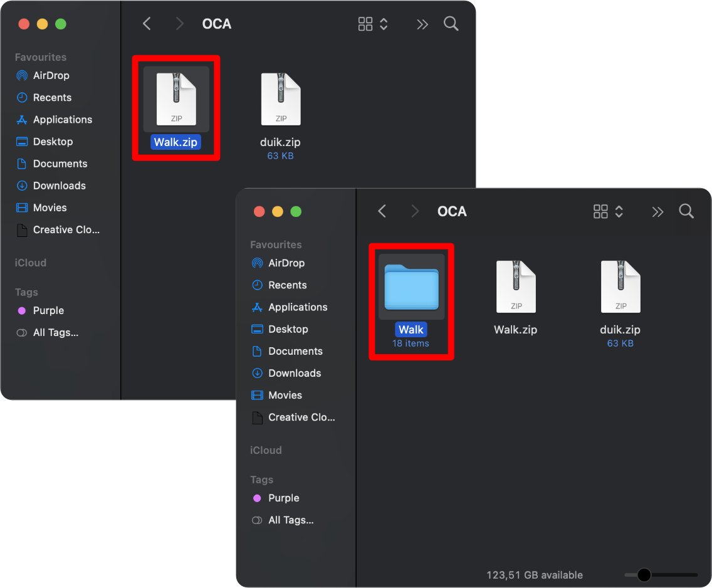
Task: Expand the toolbar overflow chevrons in the front window
Action: (x=657, y=211)
